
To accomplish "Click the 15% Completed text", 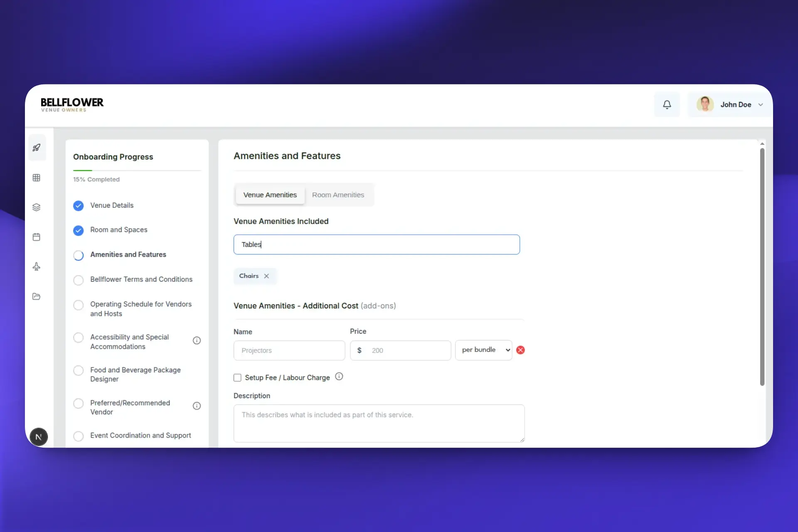I will tap(96, 180).
